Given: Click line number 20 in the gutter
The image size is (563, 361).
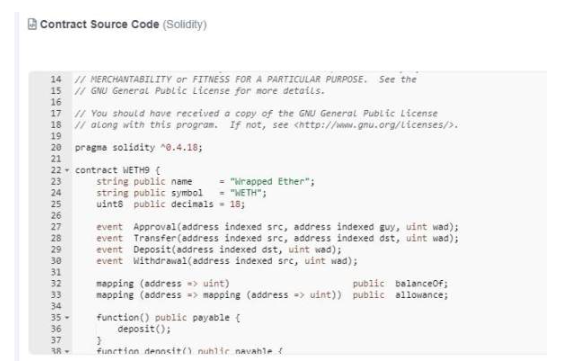Looking at the screenshot, I should (56, 148).
